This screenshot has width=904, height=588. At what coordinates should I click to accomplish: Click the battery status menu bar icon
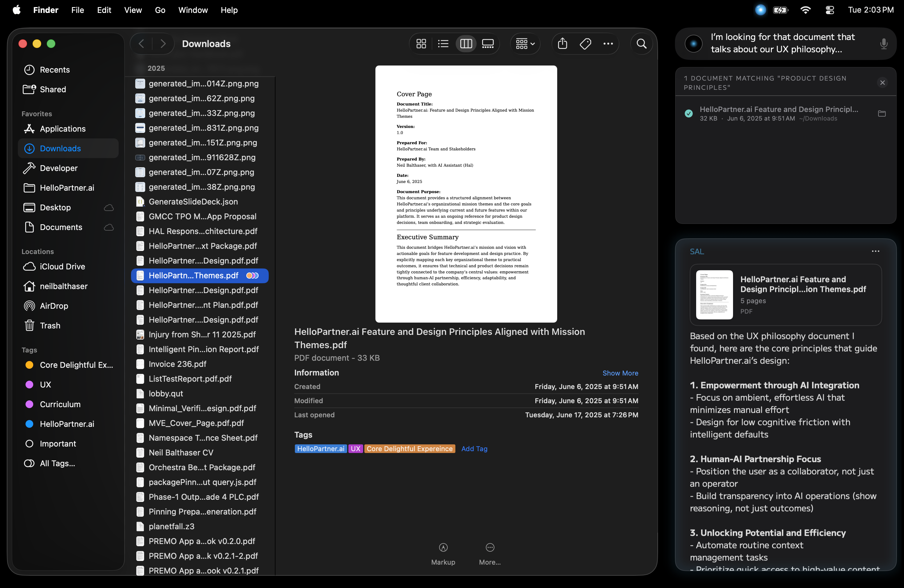click(781, 10)
